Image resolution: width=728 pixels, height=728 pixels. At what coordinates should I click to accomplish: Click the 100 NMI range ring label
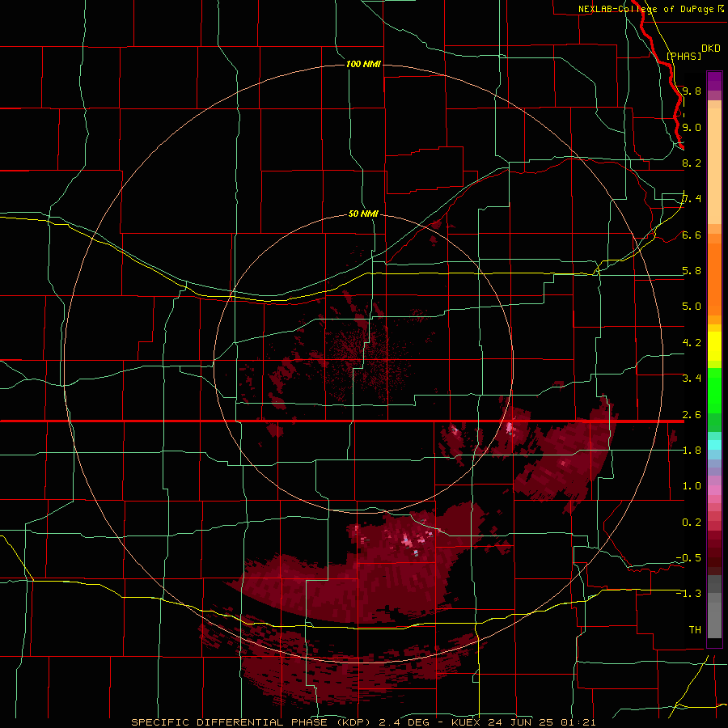(363, 64)
